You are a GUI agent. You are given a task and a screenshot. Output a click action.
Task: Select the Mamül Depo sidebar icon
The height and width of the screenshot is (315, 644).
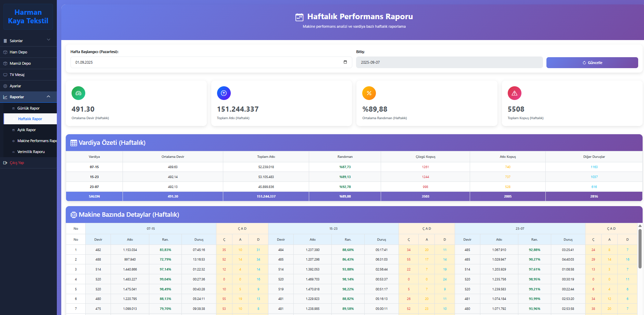(x=5, y=63)
